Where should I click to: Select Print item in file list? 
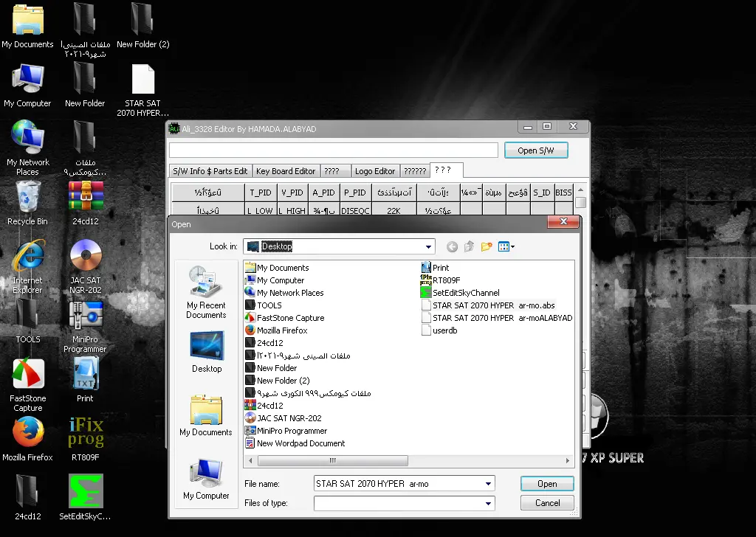[x=435, y=268]
